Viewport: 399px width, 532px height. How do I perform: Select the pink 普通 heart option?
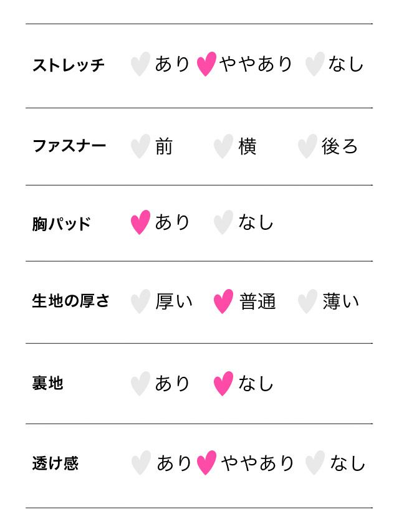[223, 302]
